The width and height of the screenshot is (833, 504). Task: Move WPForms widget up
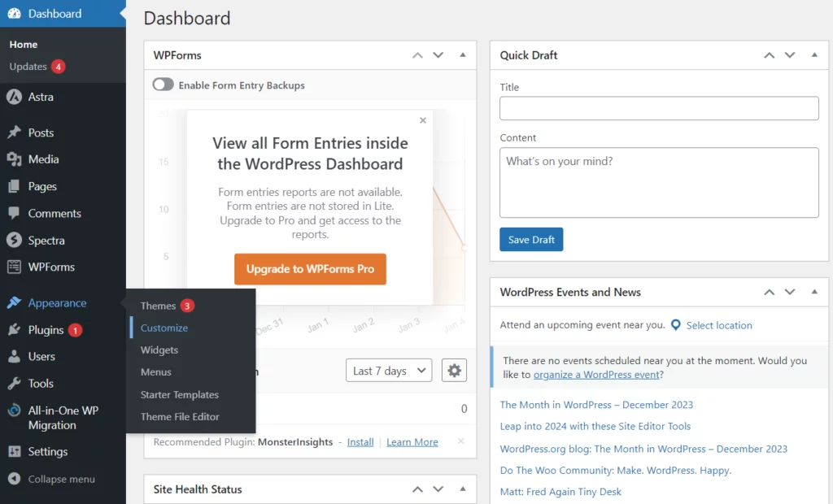[x=417, y=55]
